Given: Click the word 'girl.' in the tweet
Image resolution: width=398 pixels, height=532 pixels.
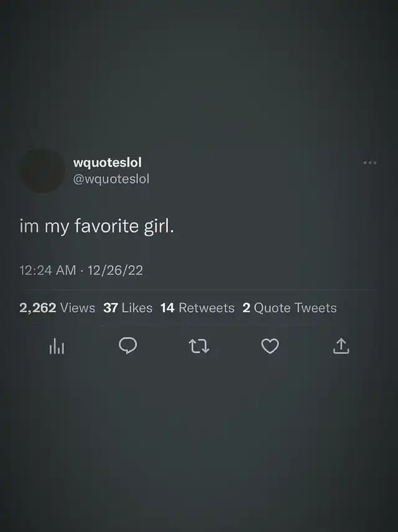Looking at the screenshot, I should click(159, 227).
